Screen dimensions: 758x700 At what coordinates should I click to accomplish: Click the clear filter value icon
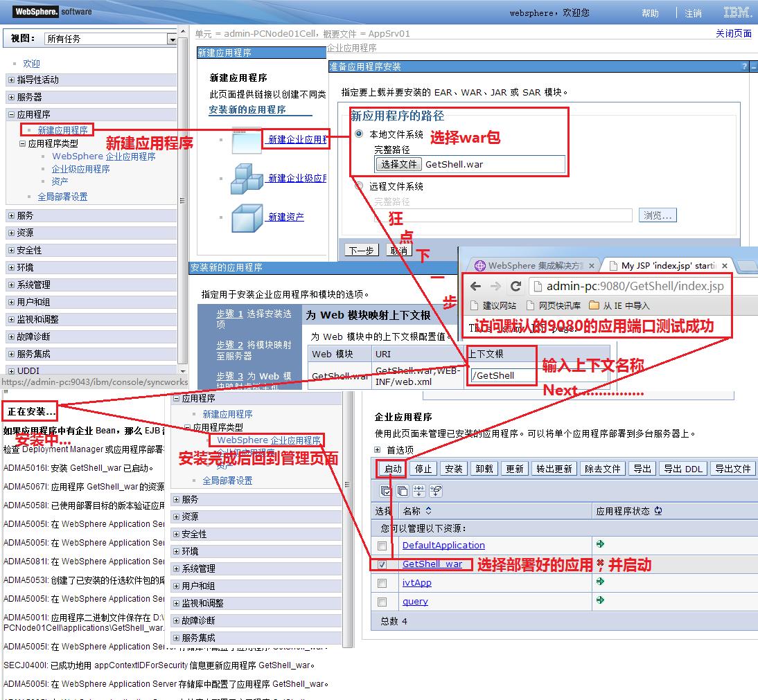tap(436, 491)
